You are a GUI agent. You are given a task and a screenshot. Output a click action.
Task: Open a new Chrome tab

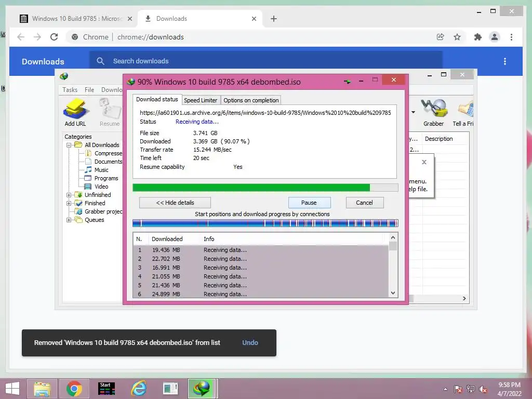(274, 19)
